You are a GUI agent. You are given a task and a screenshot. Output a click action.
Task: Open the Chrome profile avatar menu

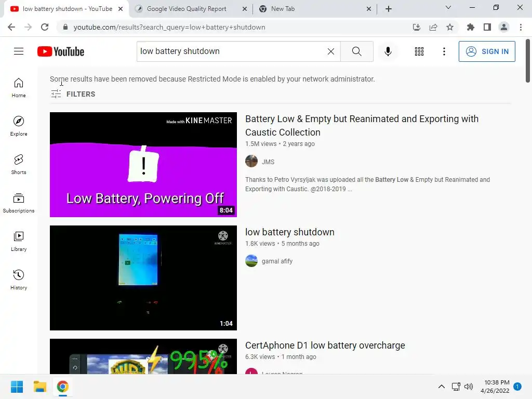[504, 27]
